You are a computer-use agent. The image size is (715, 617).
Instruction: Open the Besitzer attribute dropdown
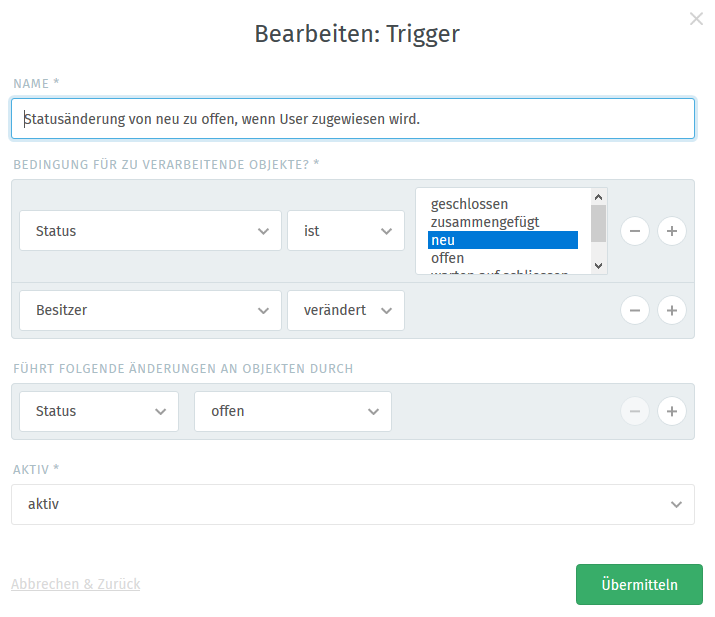point(150,311)
